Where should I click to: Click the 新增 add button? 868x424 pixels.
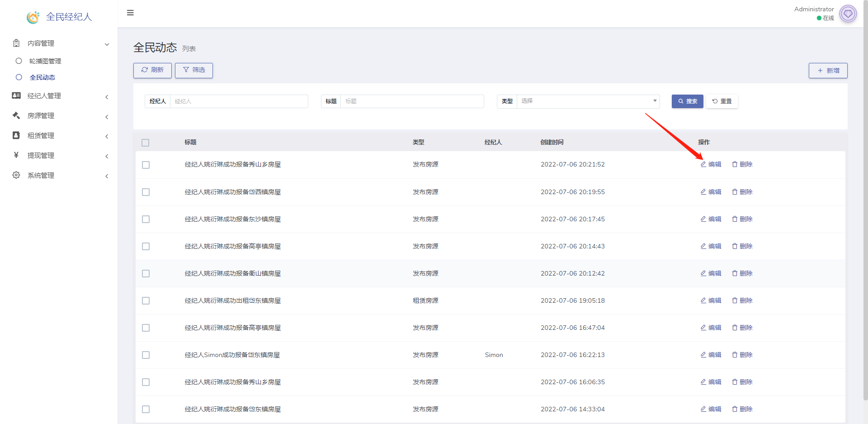828,71
